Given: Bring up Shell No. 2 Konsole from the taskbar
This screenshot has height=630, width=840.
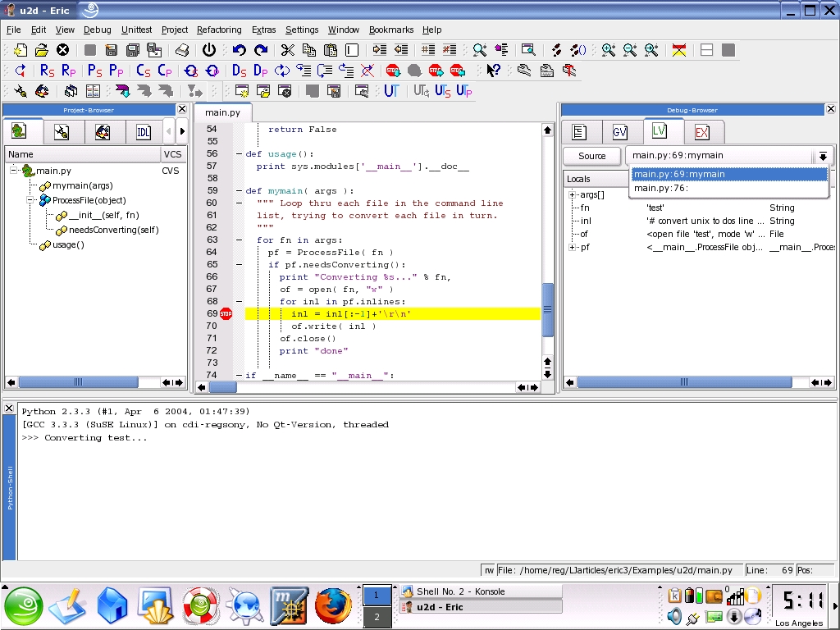Looking at the screenshot, I should tap(459, 591).
